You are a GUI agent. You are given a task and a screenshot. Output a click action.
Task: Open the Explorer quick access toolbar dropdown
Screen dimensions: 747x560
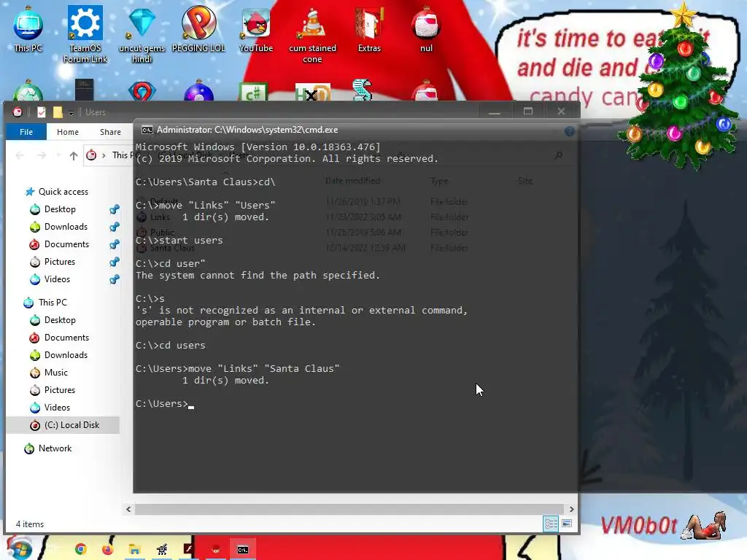[x=71, y=112]
